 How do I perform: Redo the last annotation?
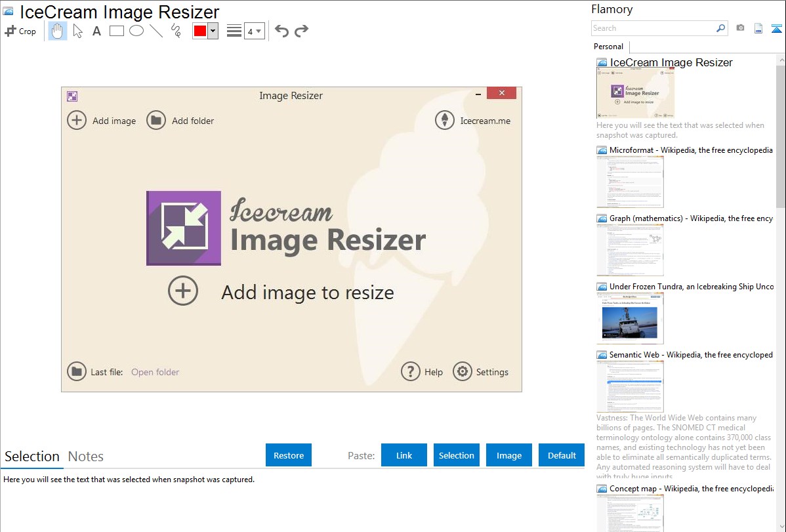point(301,31)
